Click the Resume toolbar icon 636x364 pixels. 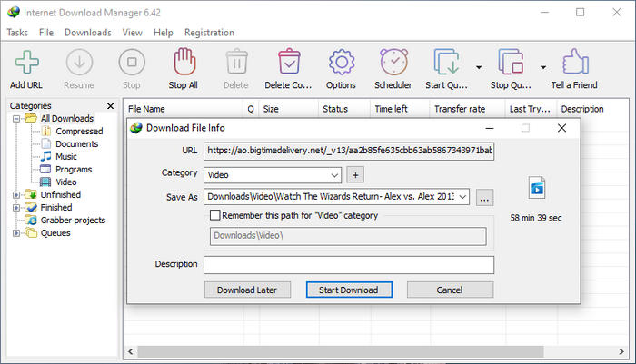79,63
